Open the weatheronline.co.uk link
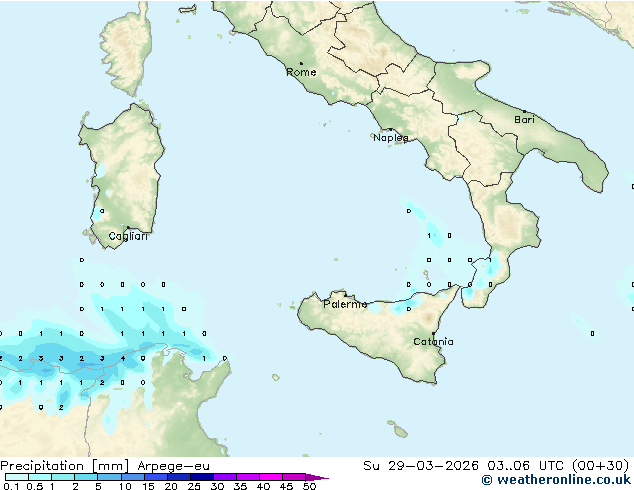 coord(556,480)
